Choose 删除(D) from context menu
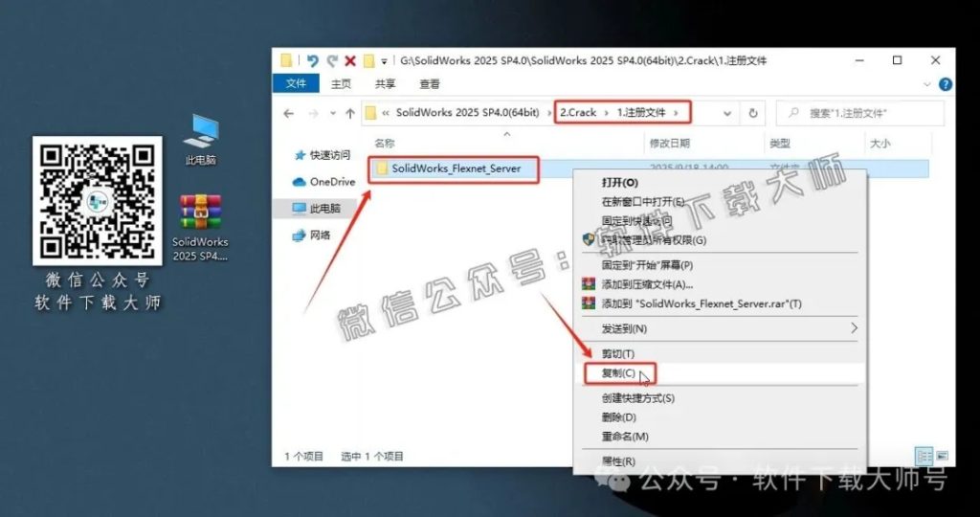 click(720, 417)
